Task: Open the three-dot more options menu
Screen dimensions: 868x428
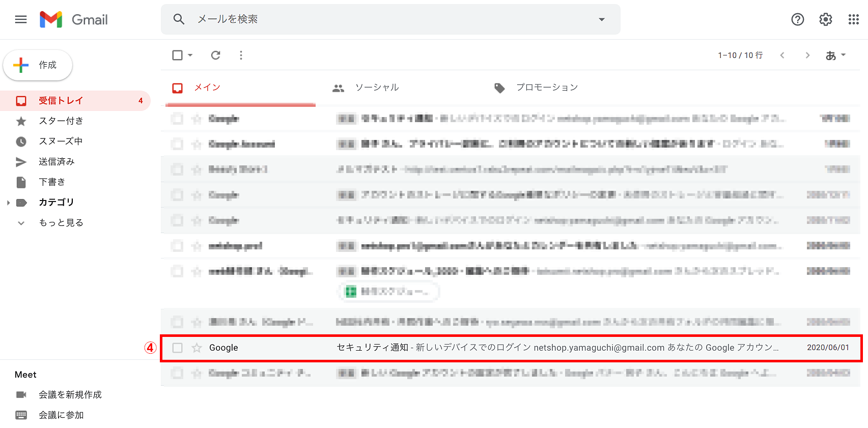Action: [241, 55]
